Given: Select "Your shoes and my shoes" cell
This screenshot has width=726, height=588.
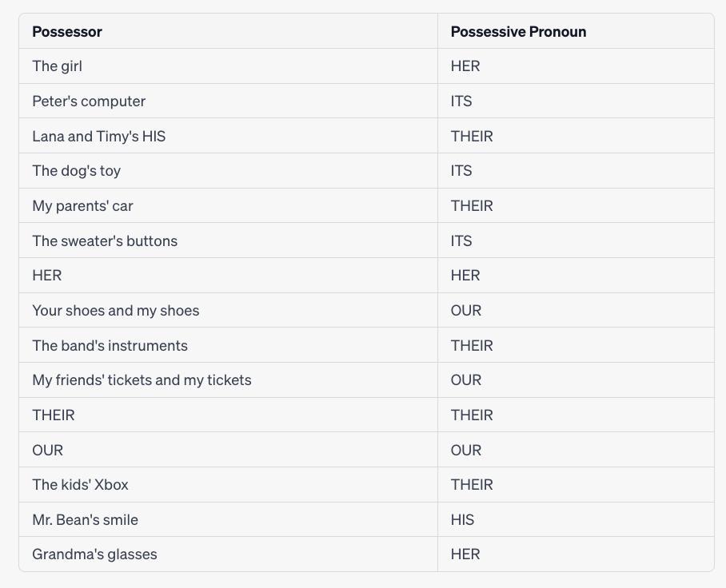Looking at the screenshot, I should point(116,311).
